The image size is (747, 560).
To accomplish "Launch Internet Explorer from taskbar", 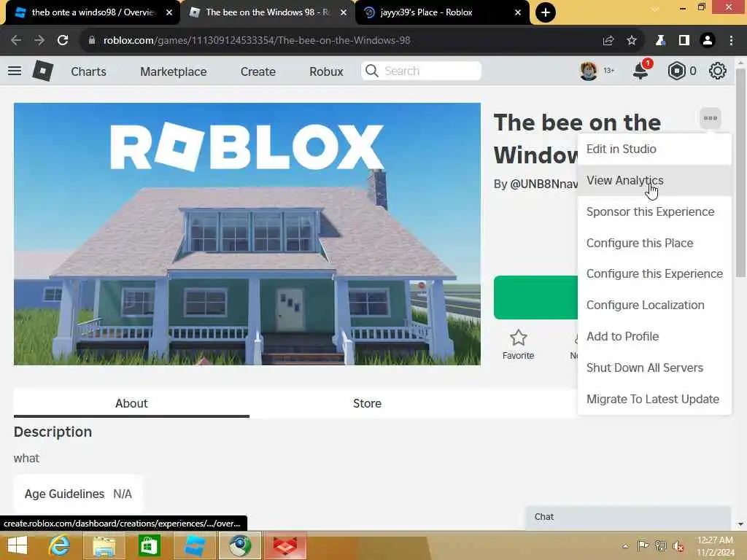I will click(60, 545).
